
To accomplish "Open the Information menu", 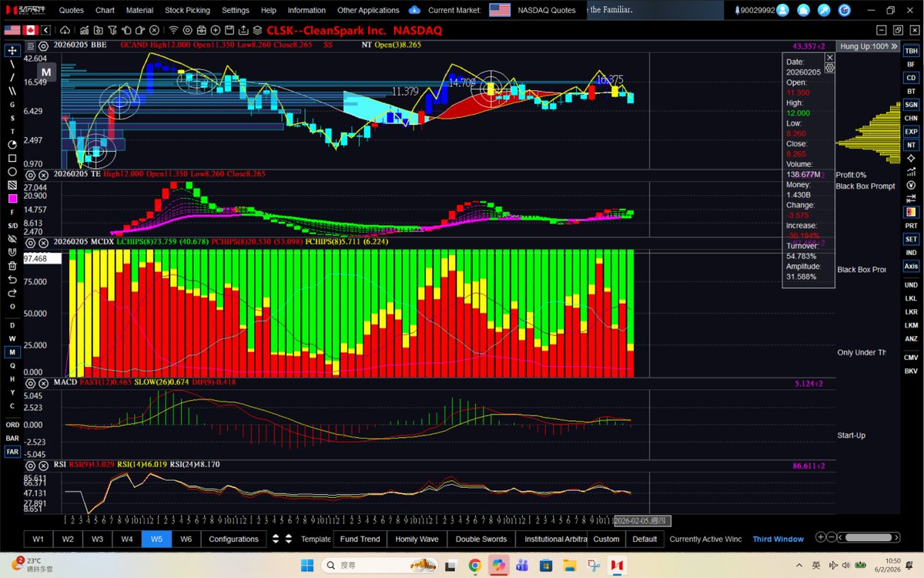I will [306, 10].
